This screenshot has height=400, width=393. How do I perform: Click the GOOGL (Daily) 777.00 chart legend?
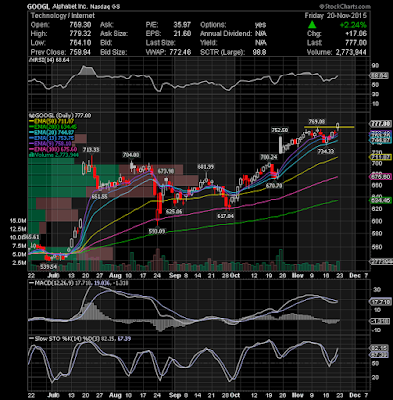point(60,116)
